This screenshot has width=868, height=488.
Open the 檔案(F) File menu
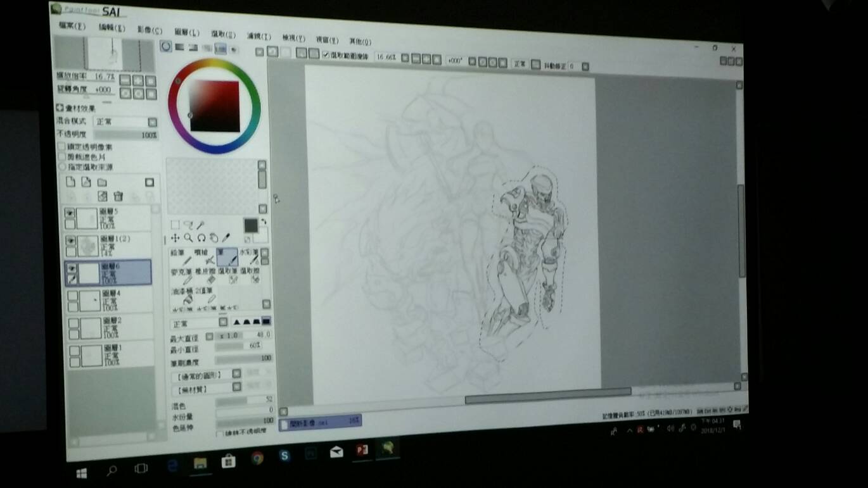tap(72, 26)
